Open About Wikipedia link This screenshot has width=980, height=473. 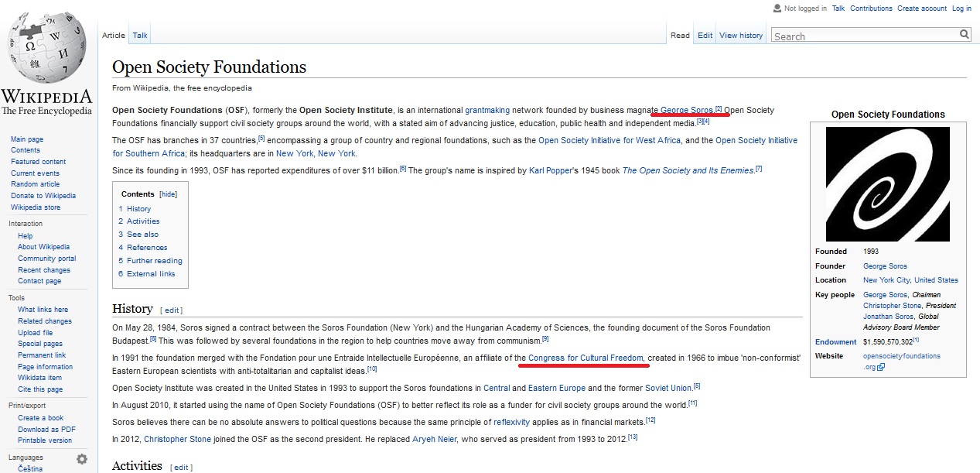(43, 247)
